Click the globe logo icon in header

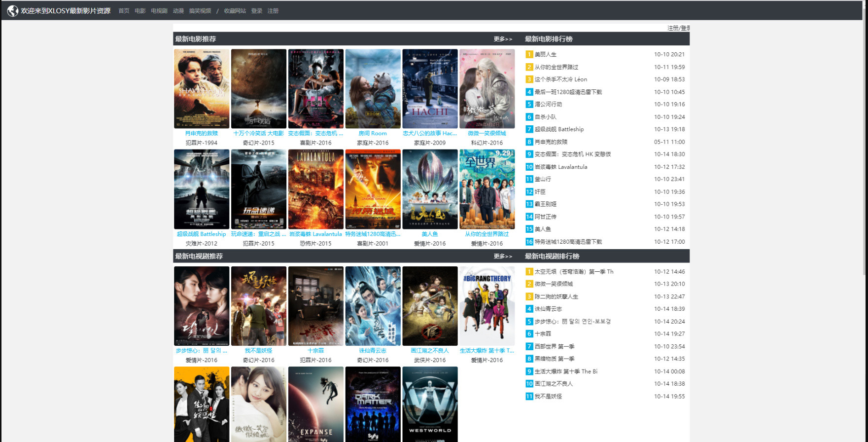click(x=13, y=10)
